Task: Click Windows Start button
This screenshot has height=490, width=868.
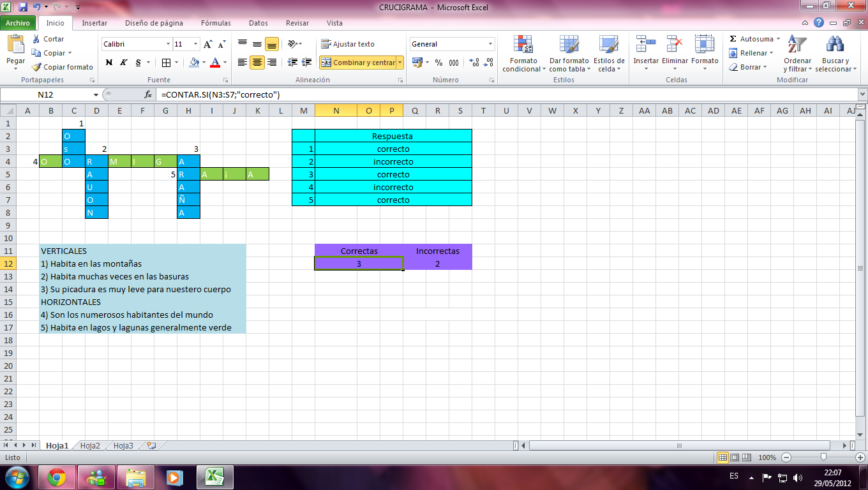Action: 17,477
